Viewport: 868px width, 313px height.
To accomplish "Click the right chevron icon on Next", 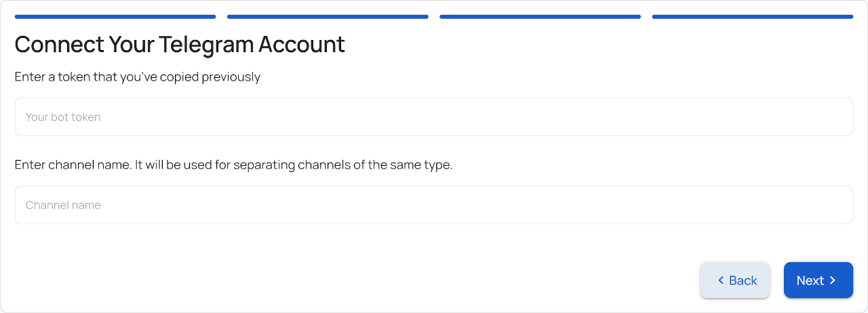I will pyautogui.click(x=833, y=280).
